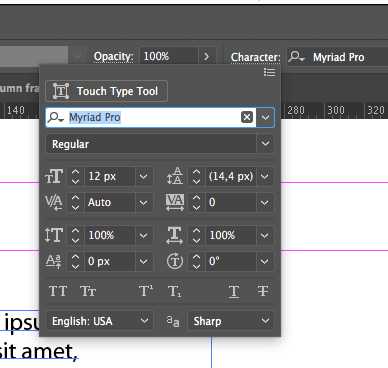This screenshot has width=388, height=368.
Task: Apply Subscript to text
Action: (174, 291)
